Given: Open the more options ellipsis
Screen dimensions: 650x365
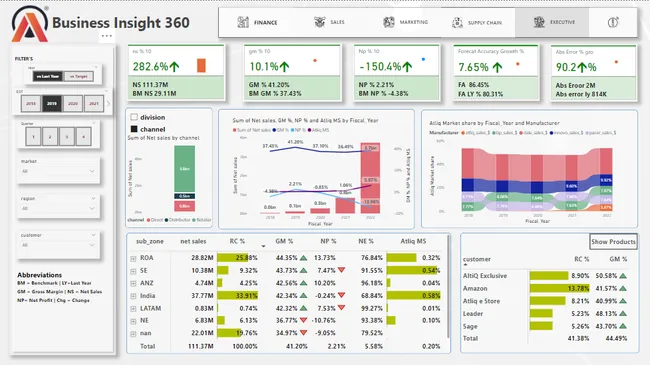Looking at the screenshot, I should click(x=107, y=36).
